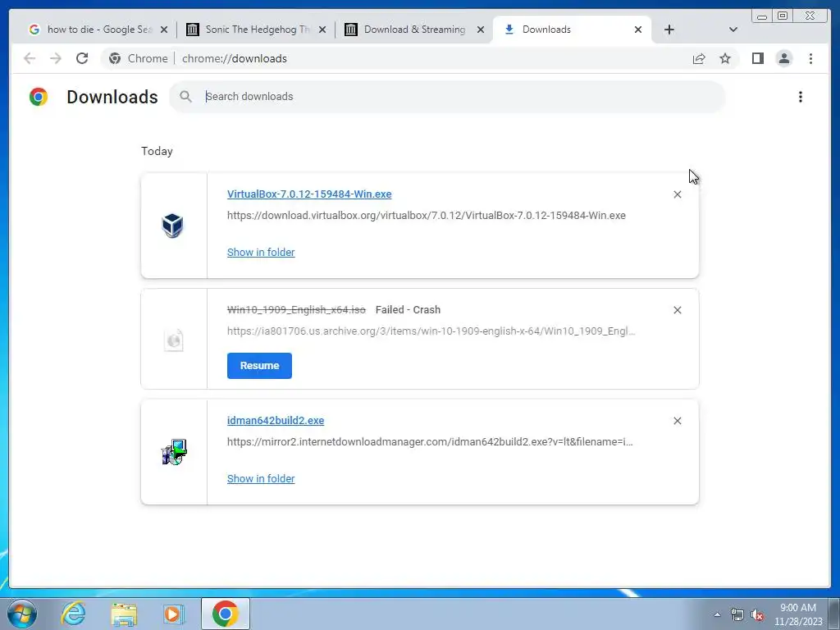The height and width of the screenshot is (630, 840).
Task: Show hidden system tray icons
Action: 717,614
